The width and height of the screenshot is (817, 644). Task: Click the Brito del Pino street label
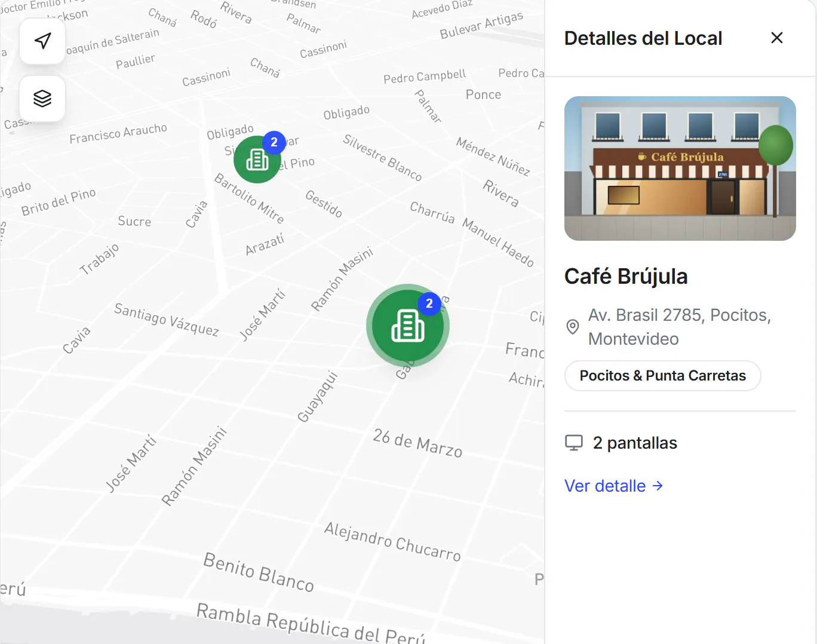[x=59, y=202]
